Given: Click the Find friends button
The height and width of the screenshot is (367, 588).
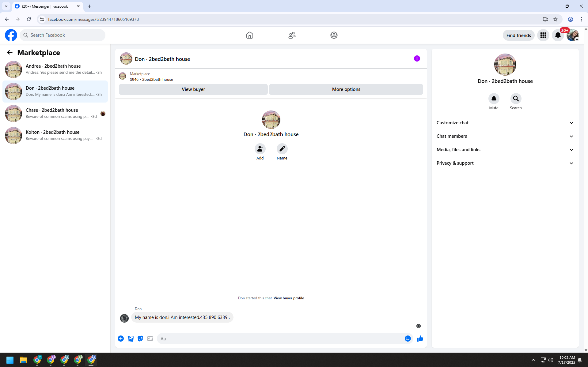Looking at the screenshot, I should [518, 35].
